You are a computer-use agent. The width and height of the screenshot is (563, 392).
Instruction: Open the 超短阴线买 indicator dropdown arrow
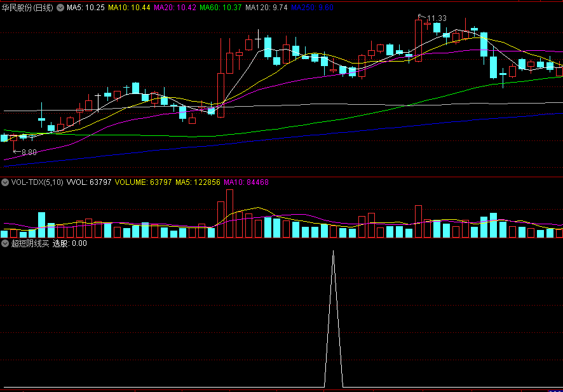point(5,243)
